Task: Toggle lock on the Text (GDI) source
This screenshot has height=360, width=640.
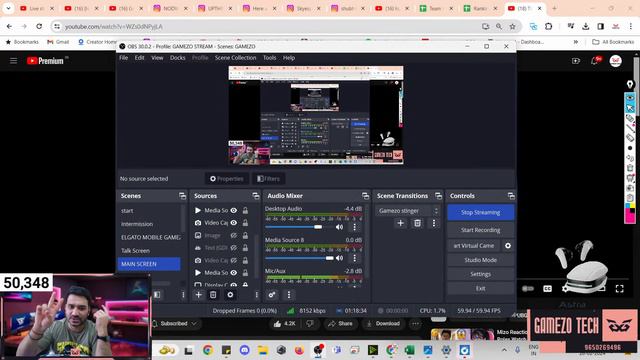Action: point(245,248)
